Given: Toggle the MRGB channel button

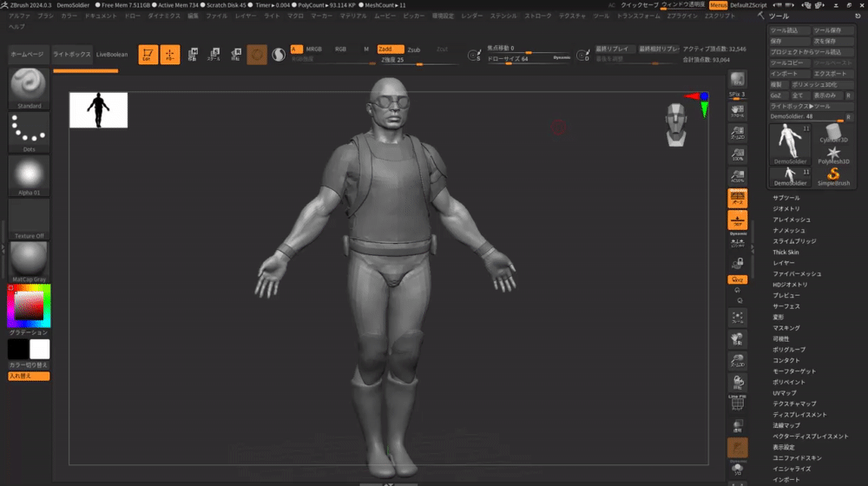Looking at the screenshot, I should click(x=314, y=49).
